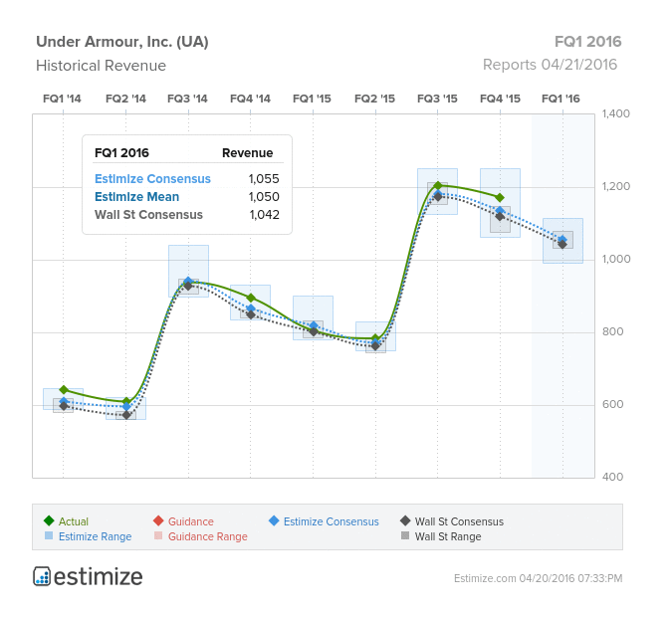The height and width of the screenshot is (617, 672).
Task: Click the Actual green marker at FQ3 '15
Action: click(438, 185)
